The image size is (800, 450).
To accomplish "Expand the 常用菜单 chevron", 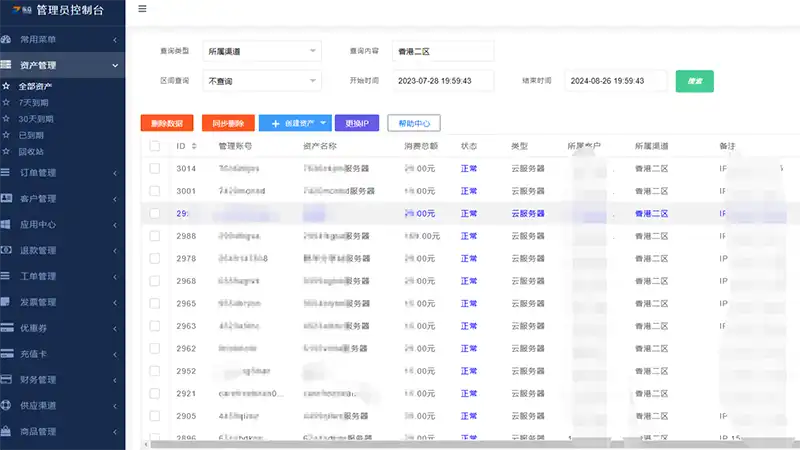I will [x=115, y=40].
